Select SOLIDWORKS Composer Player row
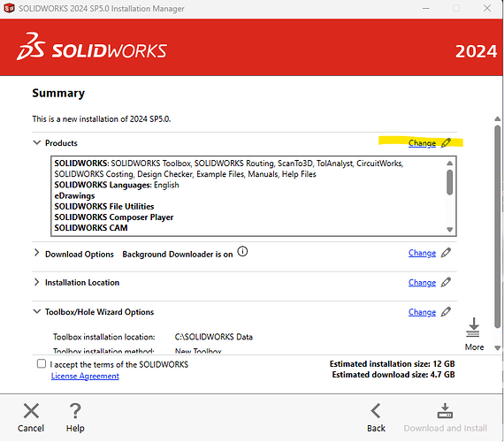Viewport: 504px width, 442px height. (114, 217)
